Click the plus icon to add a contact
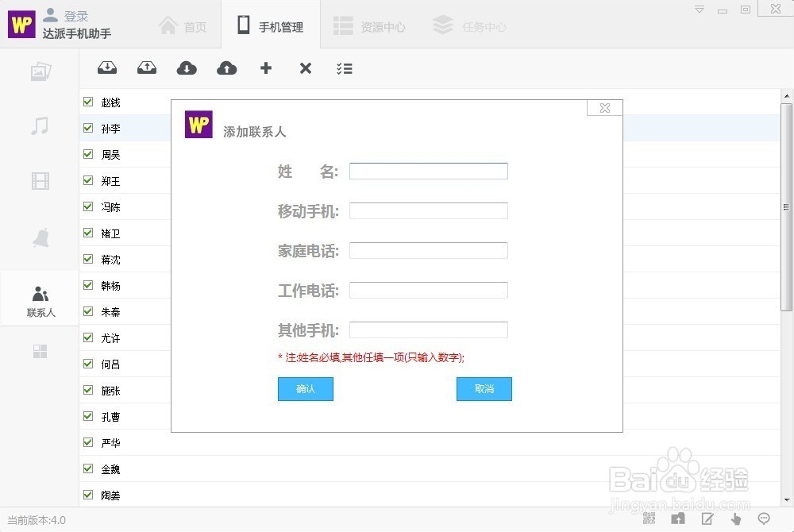The height and width of the screenshot is (532, 794). [x=266, y=68]
